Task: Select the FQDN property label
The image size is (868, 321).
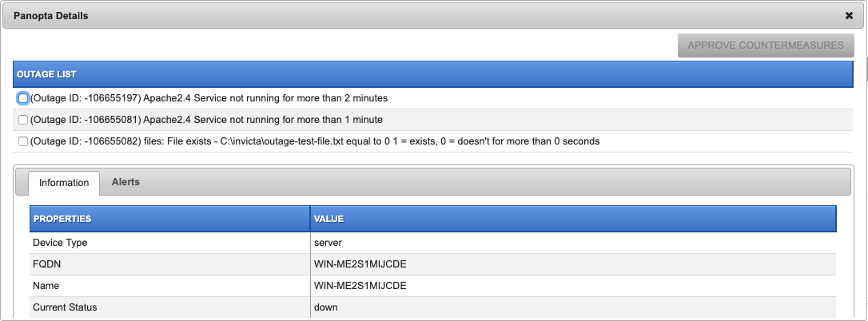Action: click(46, 264)
